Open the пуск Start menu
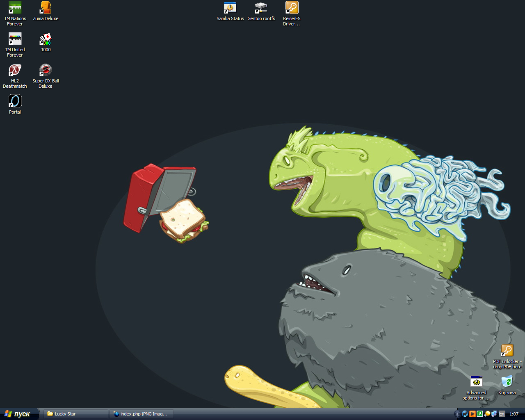 point(19,414)
